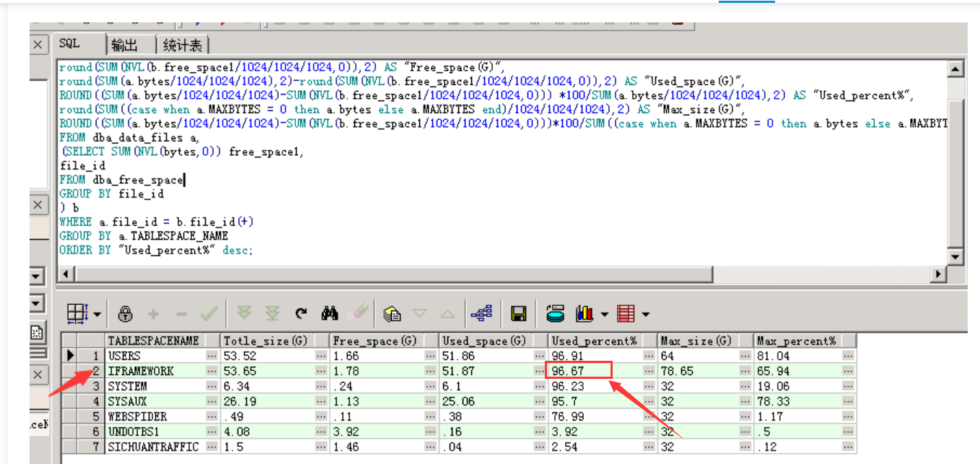Open the export query results icon

pos(392,313)
